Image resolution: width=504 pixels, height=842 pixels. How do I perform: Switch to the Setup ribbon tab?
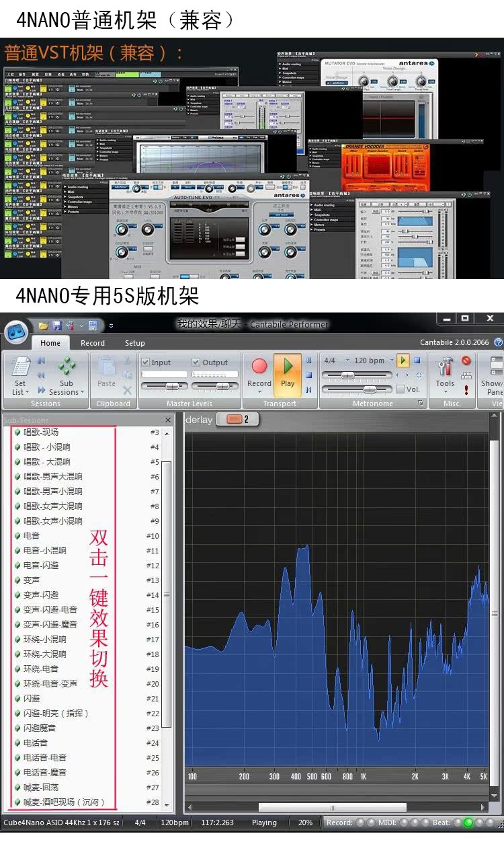coord(135,343)
